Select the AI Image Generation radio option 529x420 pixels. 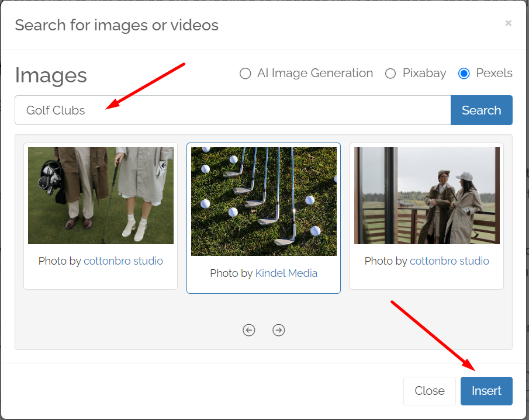tap(245, 73)
